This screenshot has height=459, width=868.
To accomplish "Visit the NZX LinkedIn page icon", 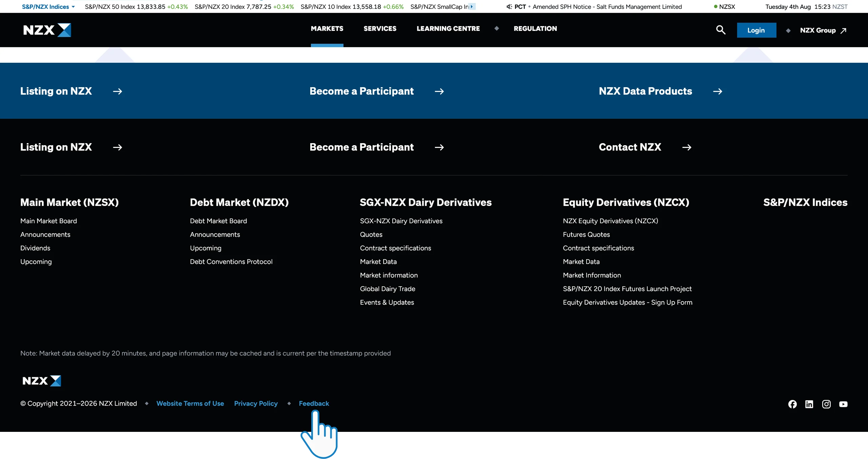I will tap(809, 404).
